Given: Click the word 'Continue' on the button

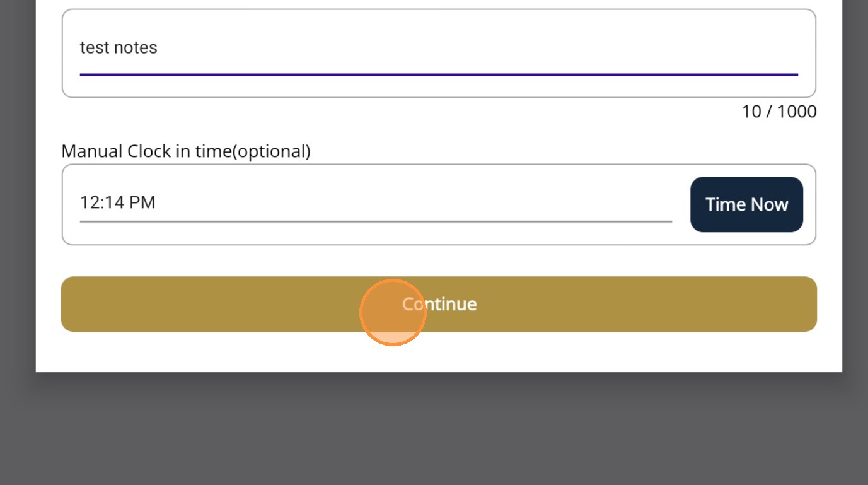Looking at the screenshot, I should tap(439, 304).
